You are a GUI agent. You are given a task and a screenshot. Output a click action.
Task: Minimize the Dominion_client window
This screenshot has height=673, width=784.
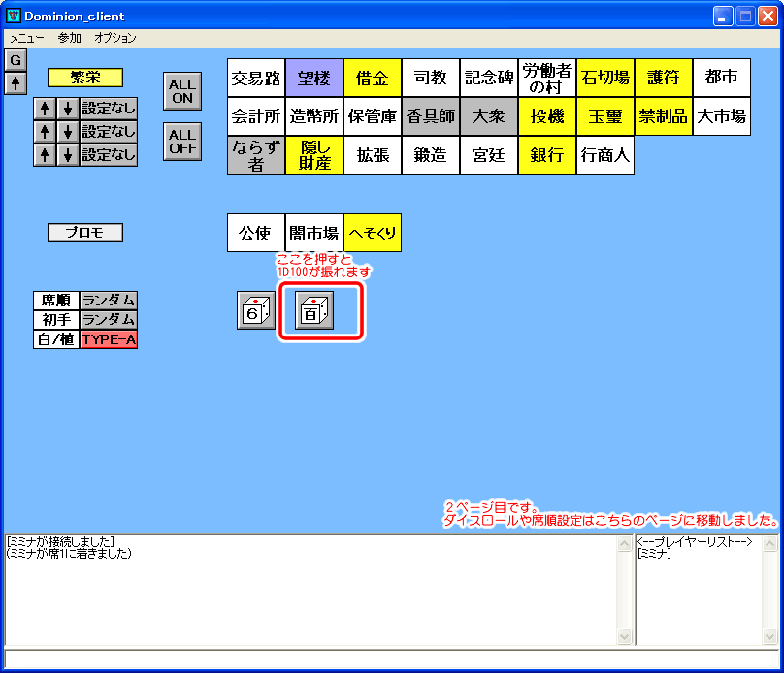coord(723,16)
